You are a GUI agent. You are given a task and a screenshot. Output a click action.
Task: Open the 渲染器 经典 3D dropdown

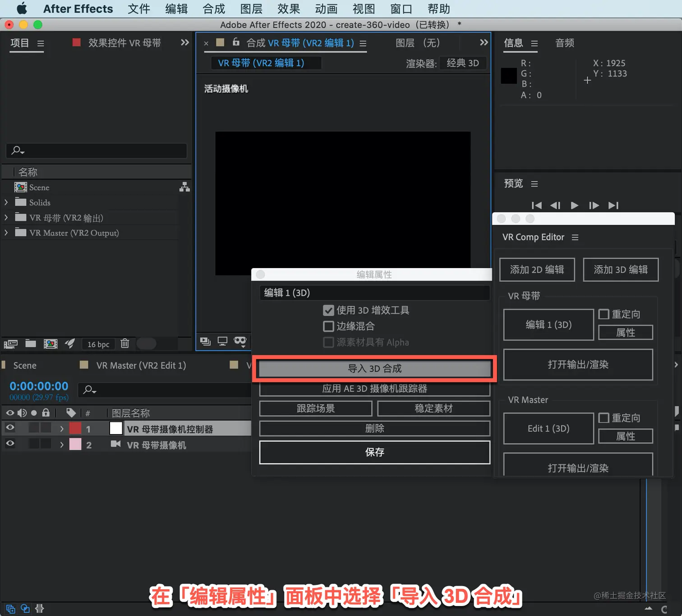(463, 63)
